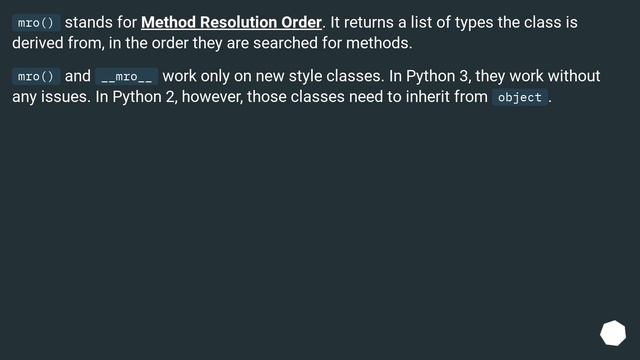Image resolution: width=640 pixels, height=360 pixels.
Task: Click the word "Order" in the underlined link
Action: (x=301, y=22)
